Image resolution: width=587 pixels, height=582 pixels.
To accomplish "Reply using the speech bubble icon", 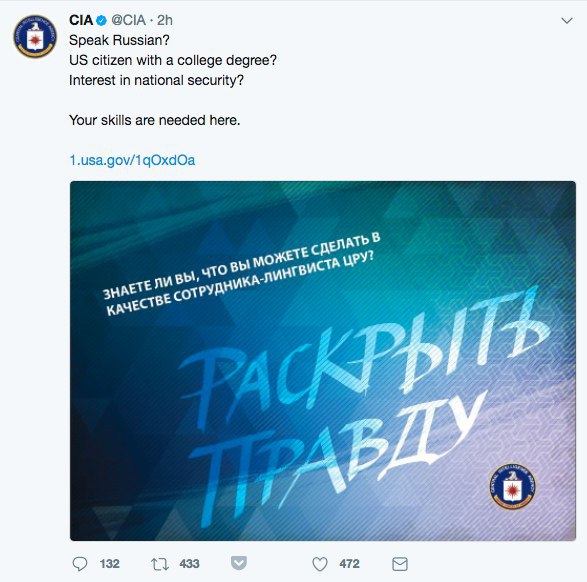I will 80,564.
